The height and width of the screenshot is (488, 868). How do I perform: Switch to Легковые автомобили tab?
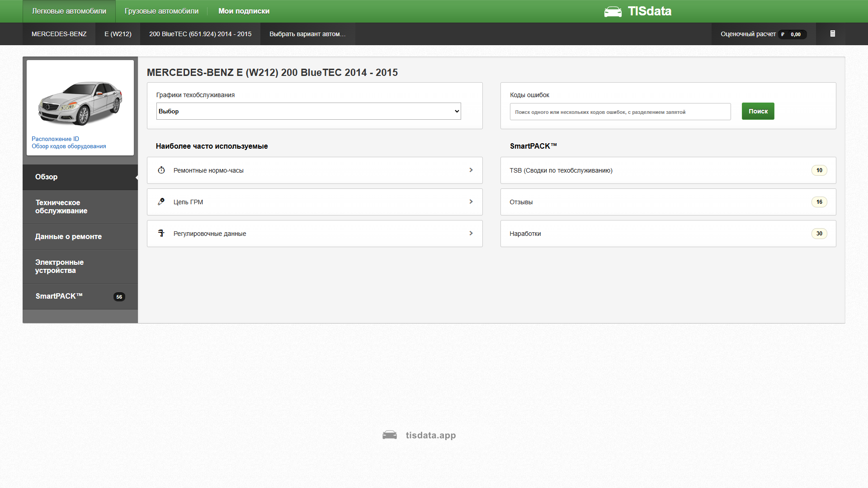point(69,11)
